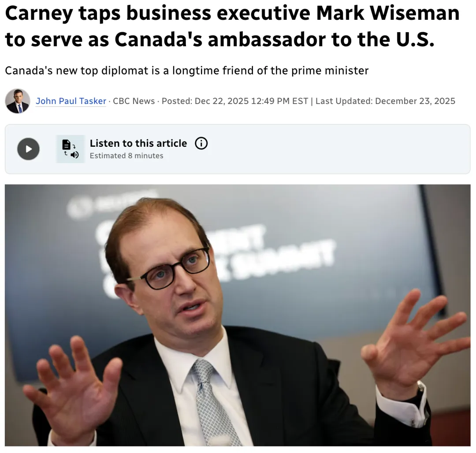
Task: Click the Posted Dec 22, 2025 timestamp
Action: pos(234,101)
